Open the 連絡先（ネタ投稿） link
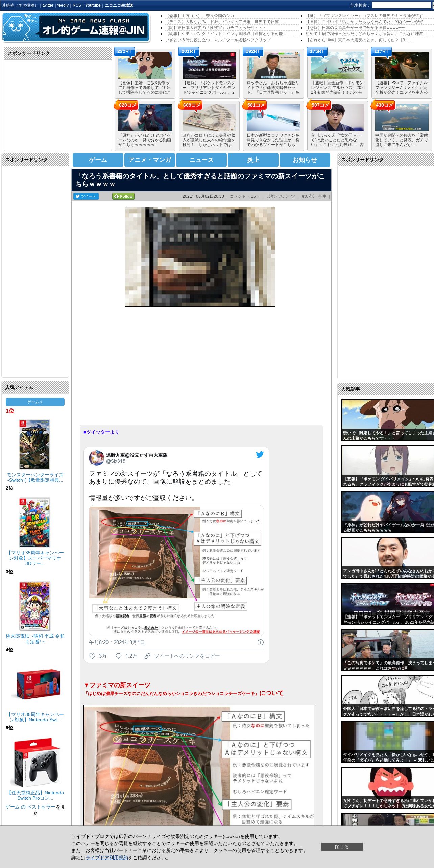The width and height of the screenshot is (434, 868). [x=20, y=5]
